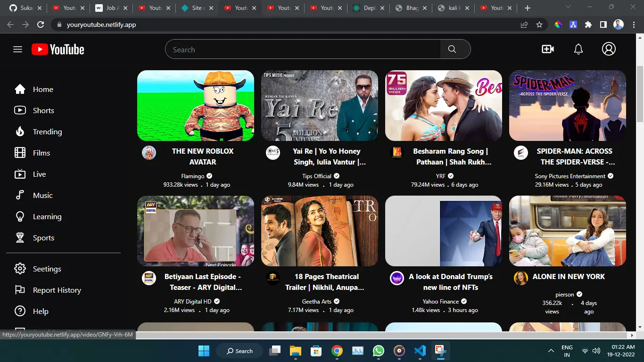Click the Music note icon
Image resolution: width=644 pixels, height=362 pixels.
coord(20,195)
